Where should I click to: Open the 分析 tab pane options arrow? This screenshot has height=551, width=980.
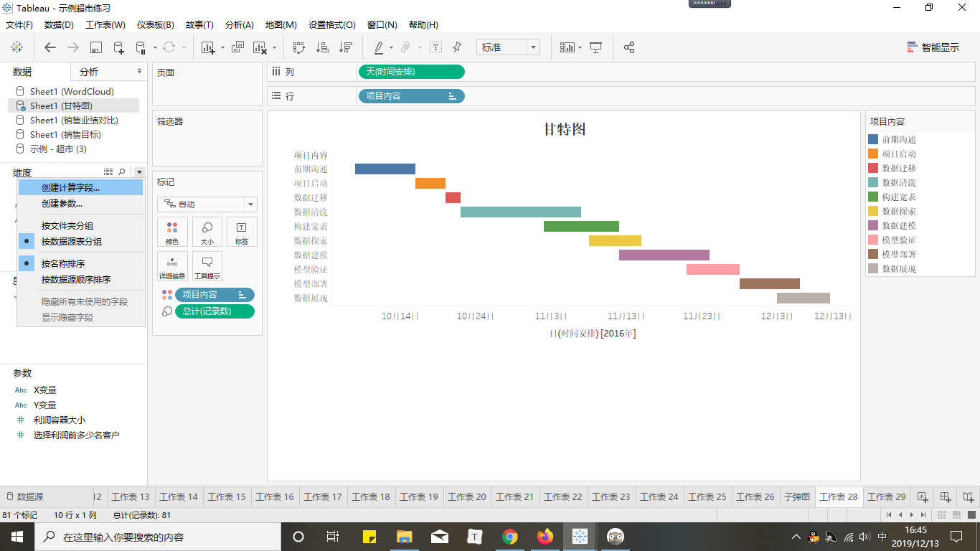tap(139, 72)
